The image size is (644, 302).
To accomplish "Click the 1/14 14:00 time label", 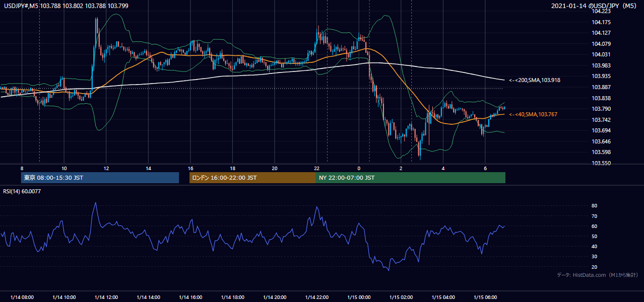I will pos(148,297).
